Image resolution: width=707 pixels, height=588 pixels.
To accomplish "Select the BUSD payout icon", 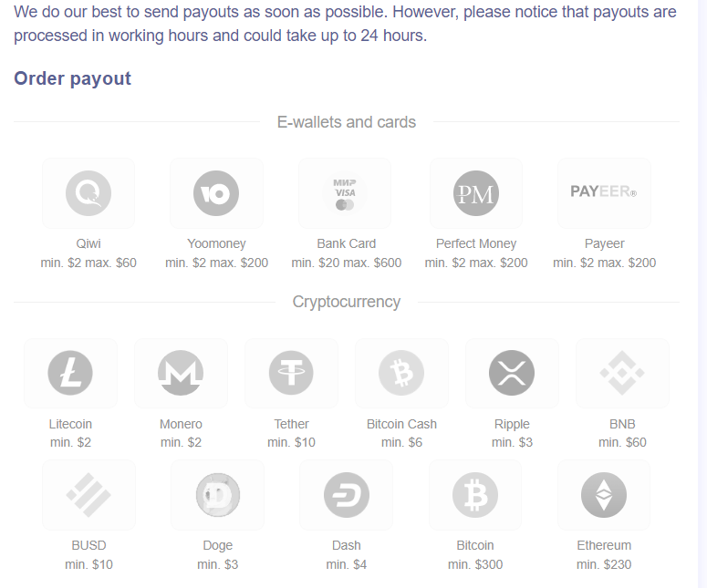I will [88, 495].
